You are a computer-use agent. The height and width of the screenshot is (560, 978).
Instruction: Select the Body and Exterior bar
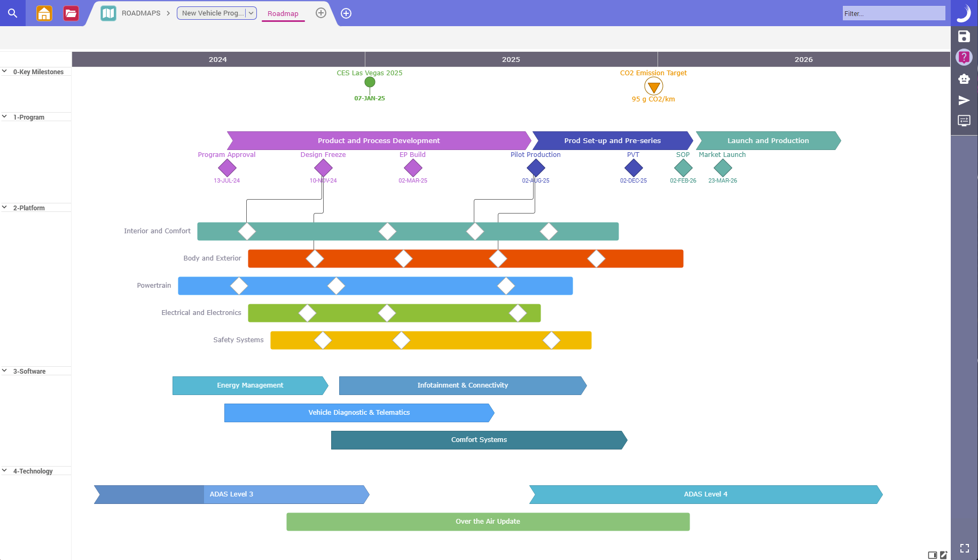tap(466, 259)
